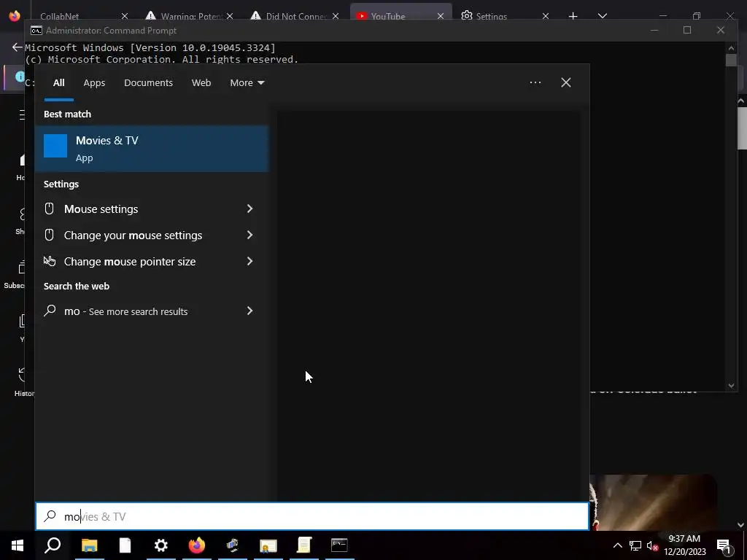The height and width of the screenshot is (560, 747).
Task: Click the muted volume tray icon
Action: click(x=653, y=546)
